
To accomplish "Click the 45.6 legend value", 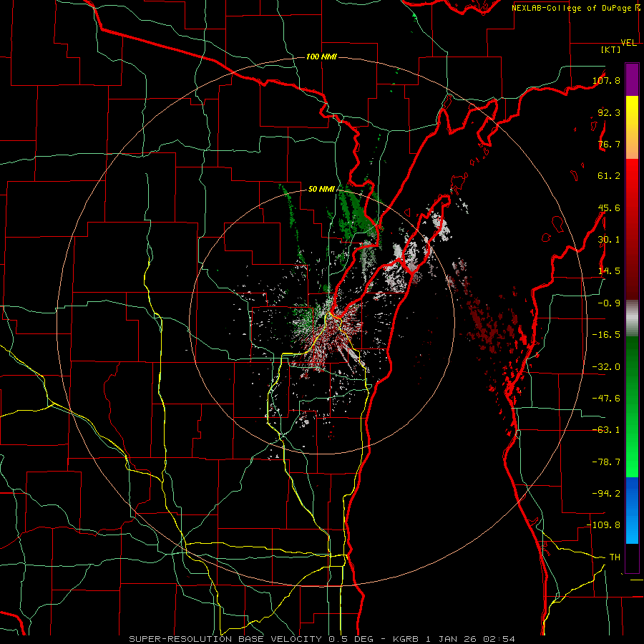I will coord(609,208).
